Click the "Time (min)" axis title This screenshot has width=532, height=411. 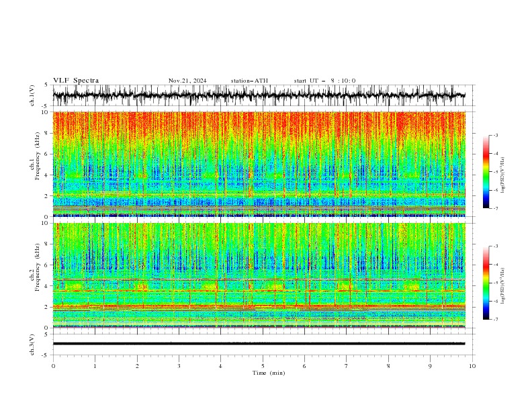[x=269, y=373]
